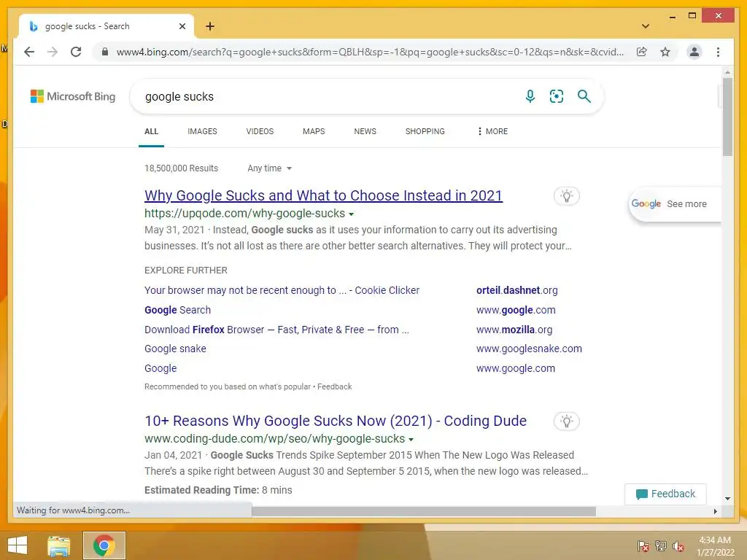
Task: Open the Cookie Clicker explore link
Action: (282, 290)
